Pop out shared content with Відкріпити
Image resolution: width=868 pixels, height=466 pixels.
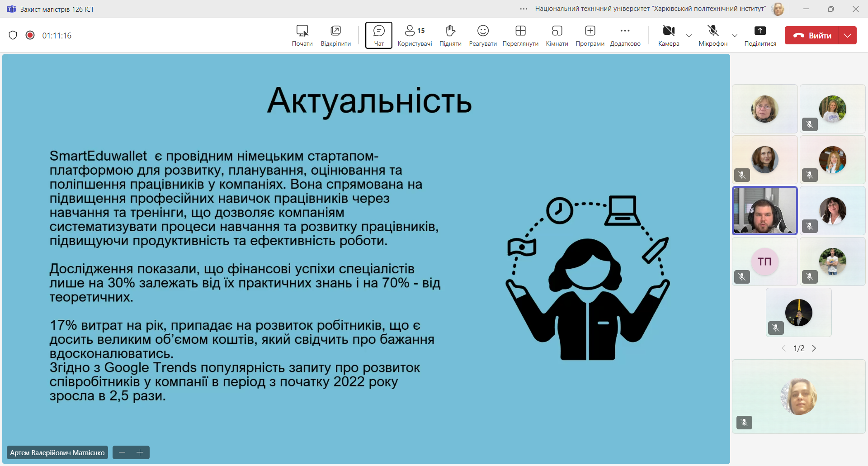tap(335, 35)
